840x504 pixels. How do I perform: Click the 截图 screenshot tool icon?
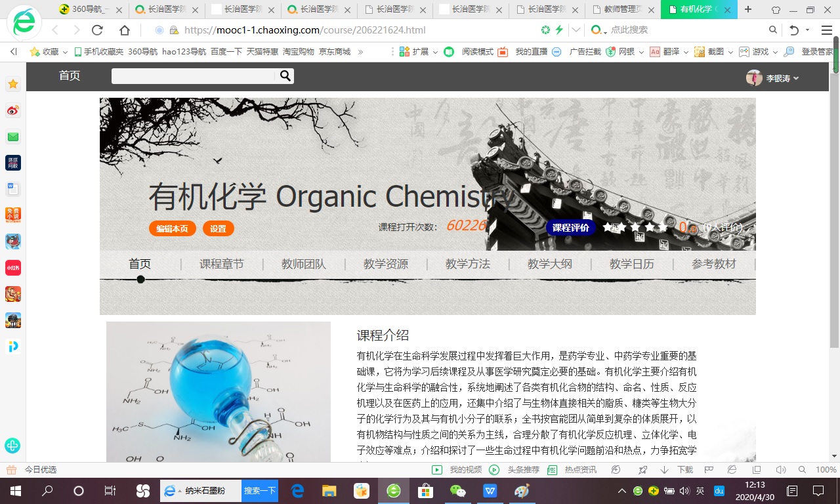coord(700,52)
